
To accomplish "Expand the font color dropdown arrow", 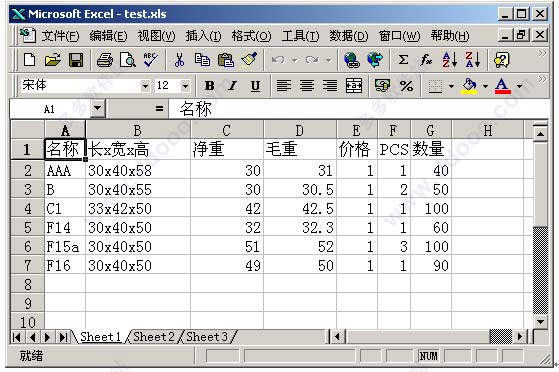I will (x=519, y=86).
